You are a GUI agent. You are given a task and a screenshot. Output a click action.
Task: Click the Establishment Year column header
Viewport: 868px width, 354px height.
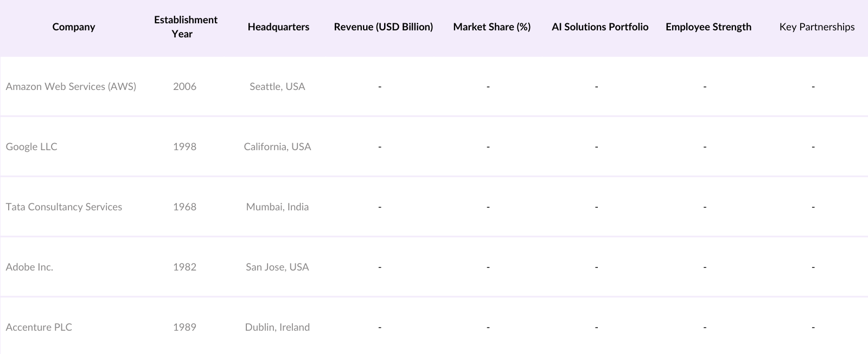(x=185, y=27)
